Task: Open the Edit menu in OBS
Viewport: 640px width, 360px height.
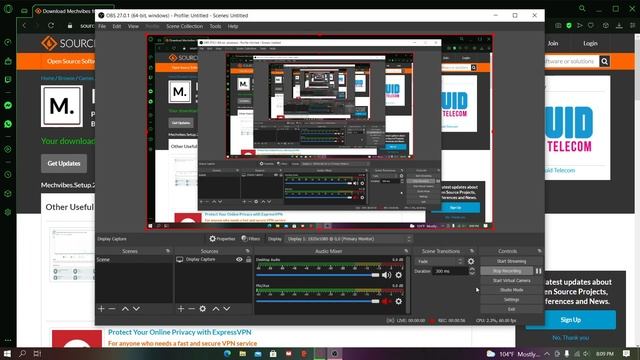Action: [x=117, y=26]
